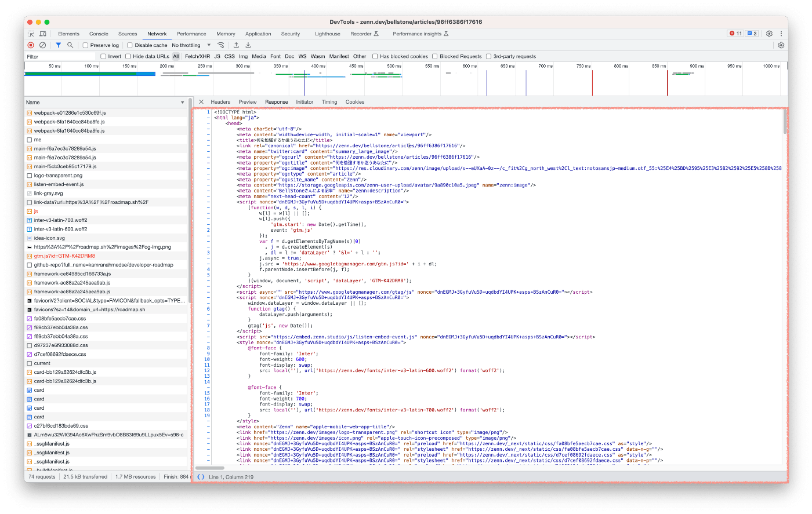The height and width of the screenshot is (514, 812).
Task: Check Has blocked cookies
Action: point(375,57)
